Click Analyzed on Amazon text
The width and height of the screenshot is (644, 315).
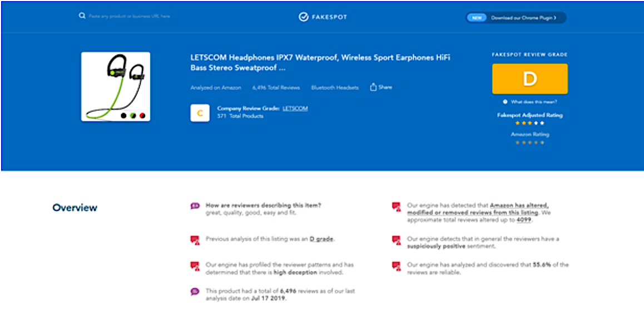point(216,87)
